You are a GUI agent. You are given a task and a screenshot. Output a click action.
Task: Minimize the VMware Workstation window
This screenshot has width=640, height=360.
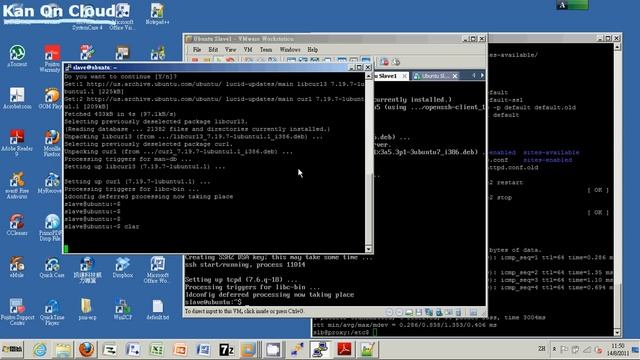[465, 39]
